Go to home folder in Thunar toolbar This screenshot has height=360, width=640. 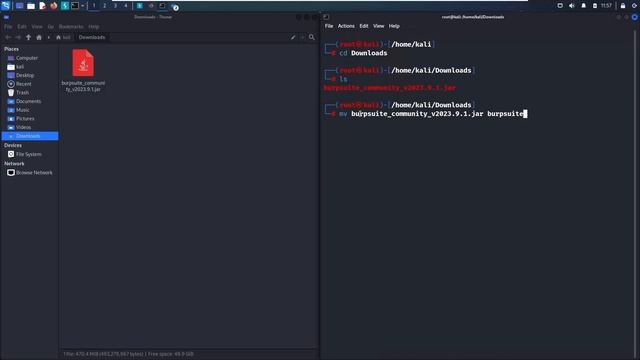coord(39,37)
